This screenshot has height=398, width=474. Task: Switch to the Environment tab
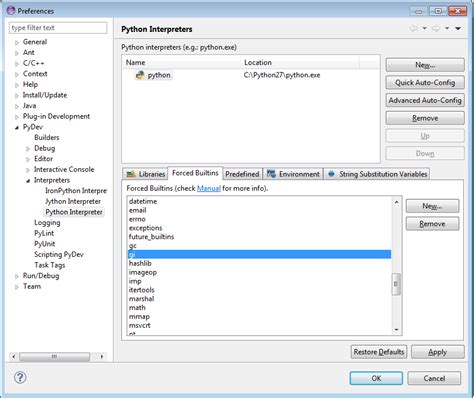293,174
